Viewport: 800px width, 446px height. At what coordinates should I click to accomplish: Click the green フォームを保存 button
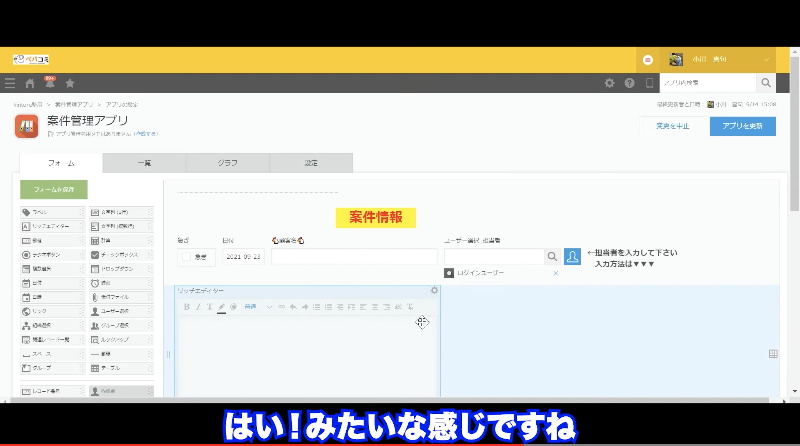(54, 189)
